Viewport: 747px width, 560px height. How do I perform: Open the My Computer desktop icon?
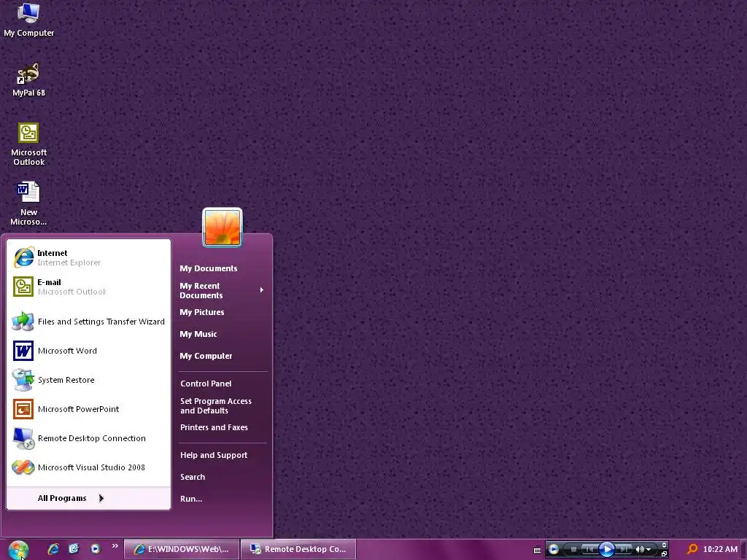tap(28, 20)
